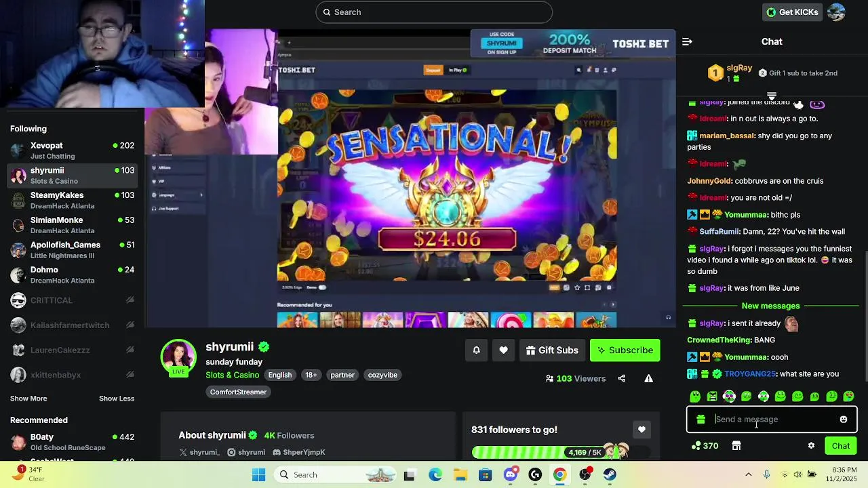Click the partner tag
This screenshot has width=868, height=488.
(342, 375)
